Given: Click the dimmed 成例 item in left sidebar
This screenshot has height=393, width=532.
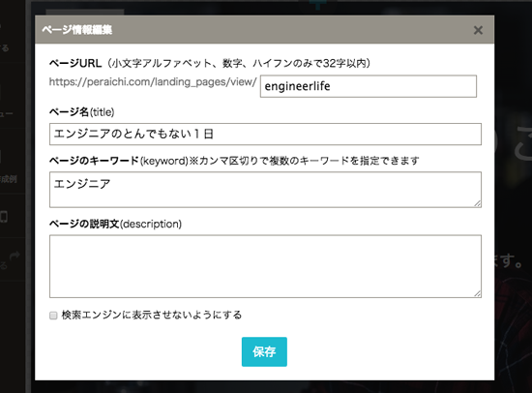Looking at the screenshot, I should (x=9, y=179).
